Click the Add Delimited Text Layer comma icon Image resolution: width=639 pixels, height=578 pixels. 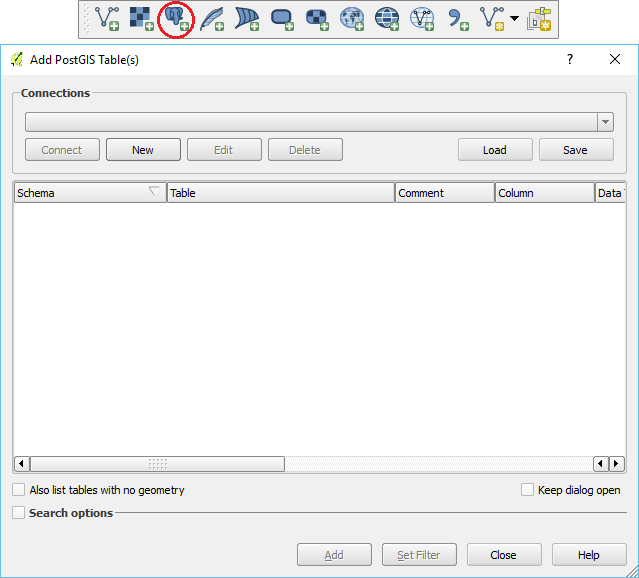click(457, 19)
